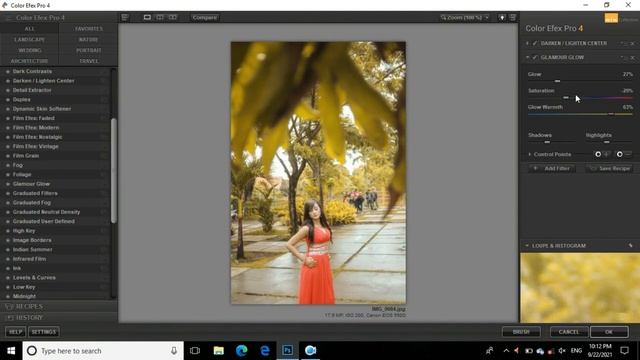Remove the Darken / Lighten Center filter

pyautogui.click(x=632, y=43)
